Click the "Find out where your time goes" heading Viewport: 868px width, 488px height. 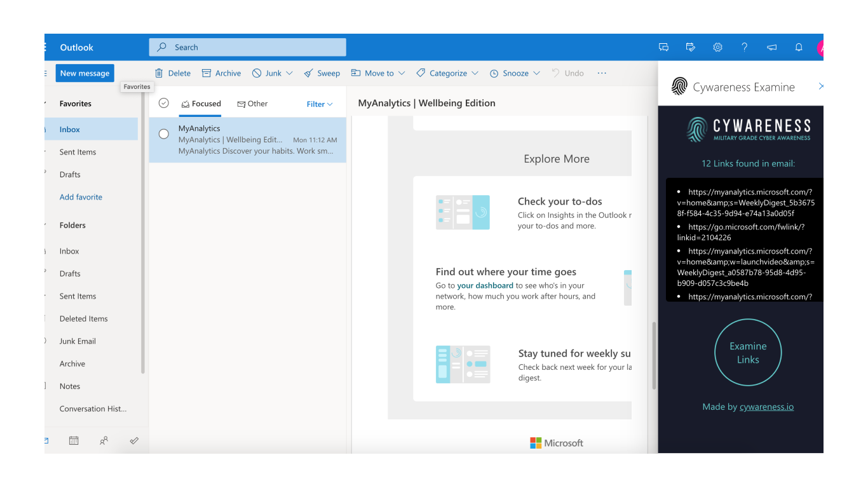(506, 272)
